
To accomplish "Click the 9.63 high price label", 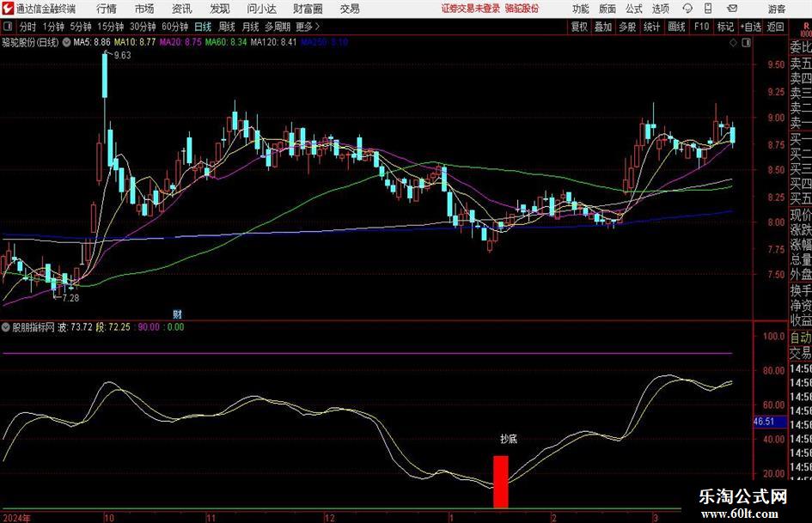I will pos(123,56).
